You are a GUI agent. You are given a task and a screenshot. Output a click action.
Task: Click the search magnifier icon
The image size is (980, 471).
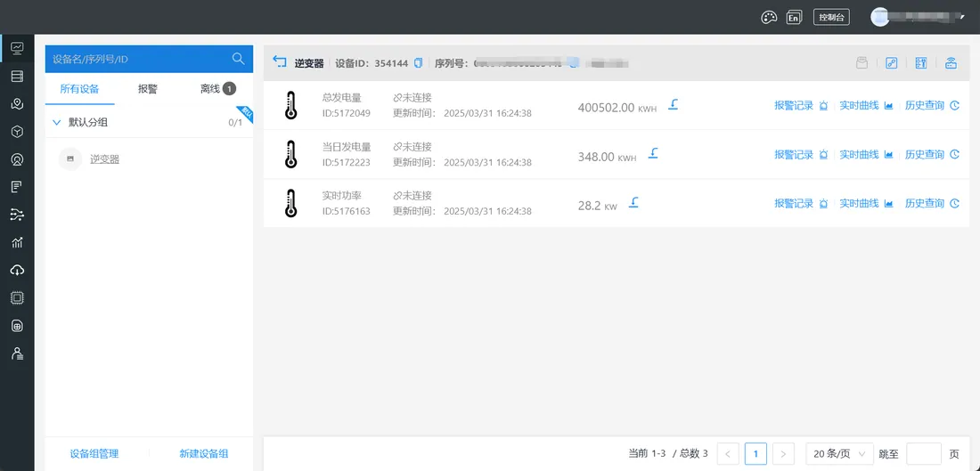point(238,59)
